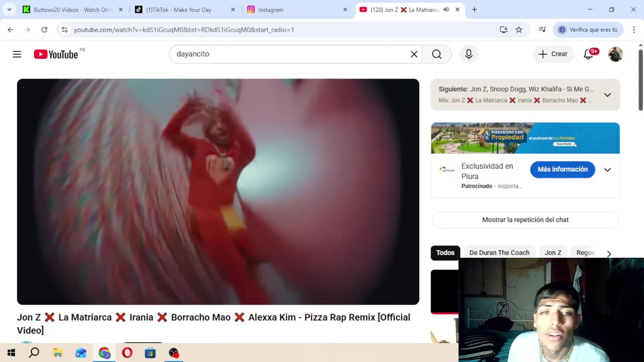Select the Jon Z filter chip
The image size is (644, 362).
pyautogui.click(x=553, y=253)
